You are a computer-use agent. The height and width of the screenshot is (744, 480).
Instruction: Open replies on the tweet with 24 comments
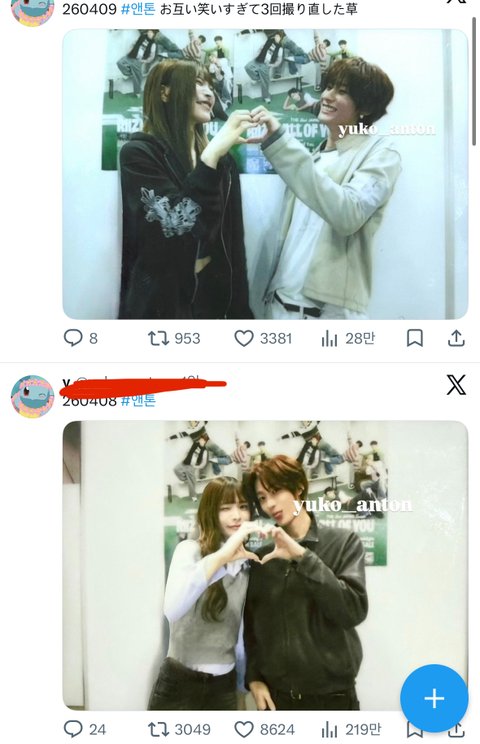pyautogui.click(x=85, y=729)
